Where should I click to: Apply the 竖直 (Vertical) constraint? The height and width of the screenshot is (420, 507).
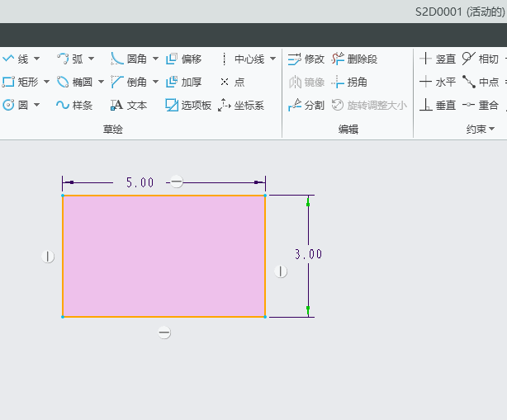(x=437, y=59)
